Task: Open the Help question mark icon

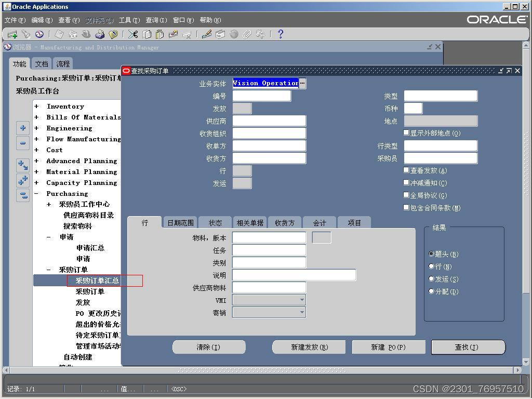Action: tap(280, 34)
